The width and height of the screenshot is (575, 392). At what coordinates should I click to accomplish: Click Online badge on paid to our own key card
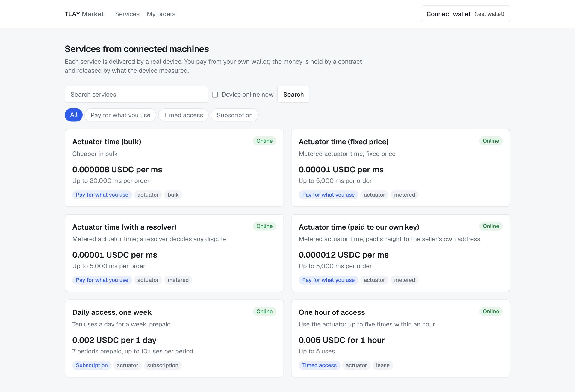coord(491,226)
